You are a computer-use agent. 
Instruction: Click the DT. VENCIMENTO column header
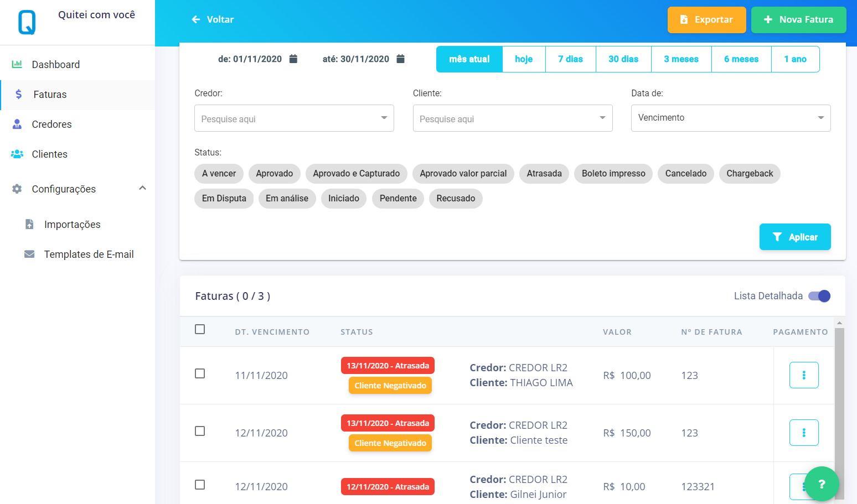272,332
